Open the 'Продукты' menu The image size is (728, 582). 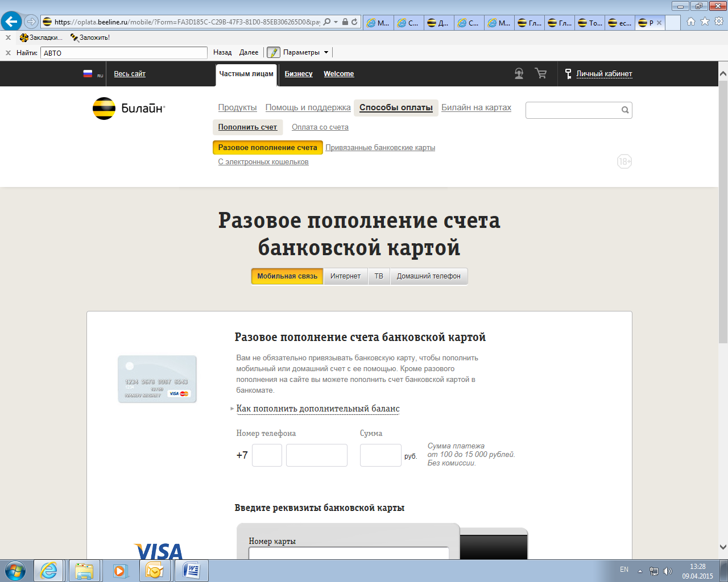[237, 107]
